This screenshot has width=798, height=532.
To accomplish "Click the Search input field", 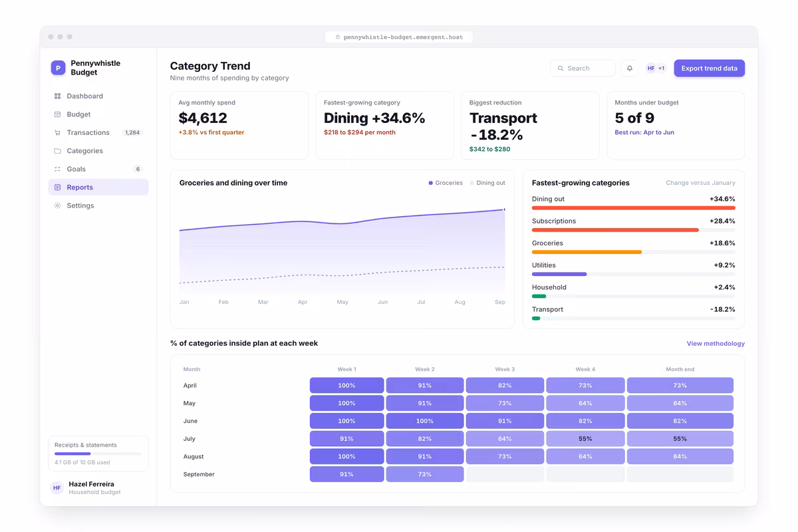I will pyautogui.click(x=583, y=68).
